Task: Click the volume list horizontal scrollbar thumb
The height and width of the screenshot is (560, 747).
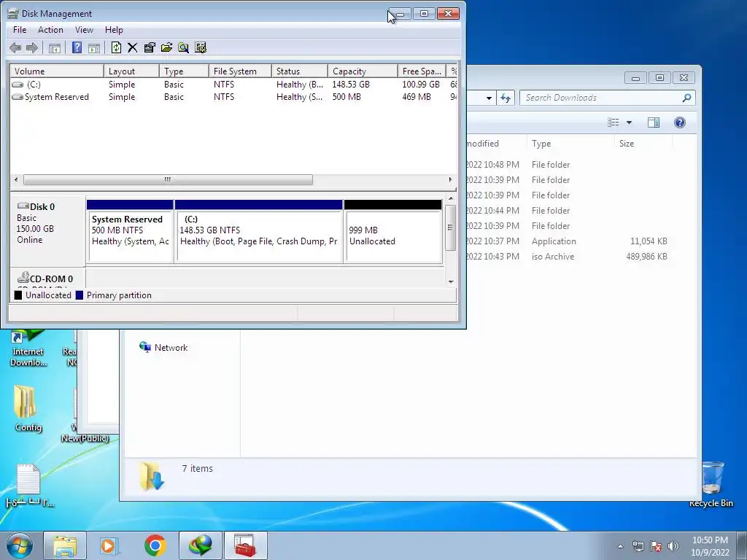Action: point(168,179)
